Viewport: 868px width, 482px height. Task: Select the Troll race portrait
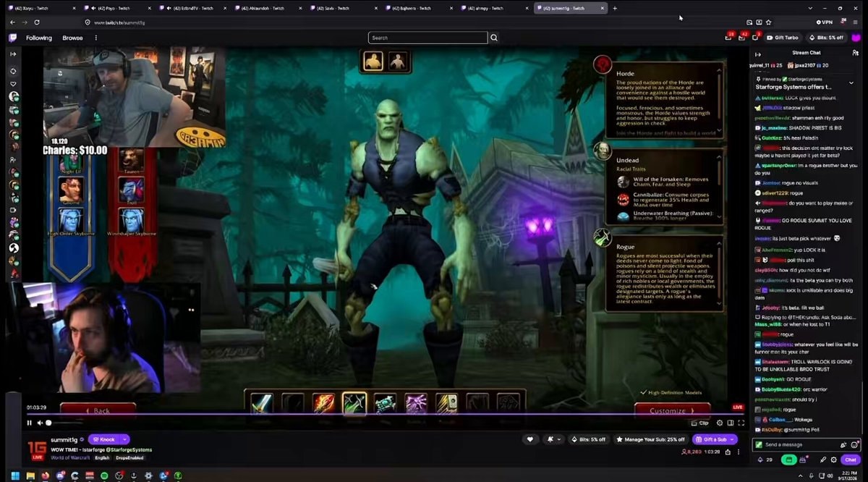(x=131, y=190)
